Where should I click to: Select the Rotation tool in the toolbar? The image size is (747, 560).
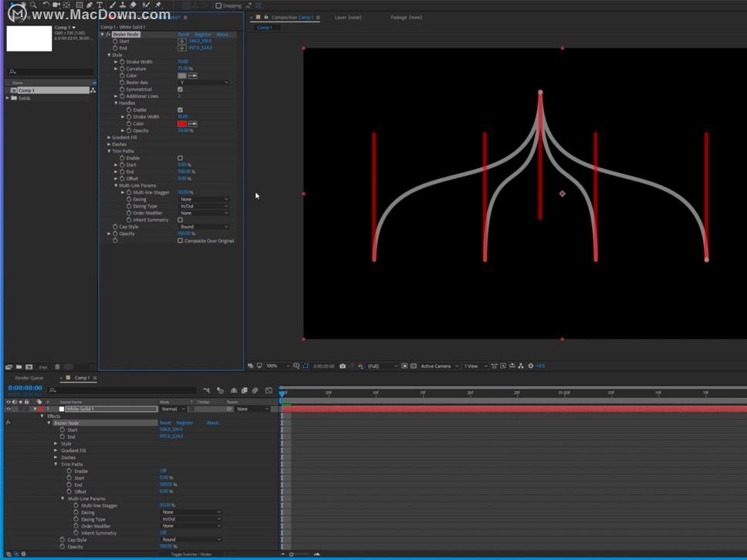click(45, 5)
